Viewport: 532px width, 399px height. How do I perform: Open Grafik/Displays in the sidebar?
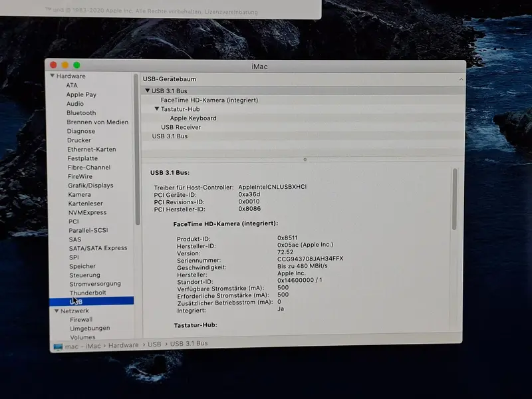(x=90, y=186)
